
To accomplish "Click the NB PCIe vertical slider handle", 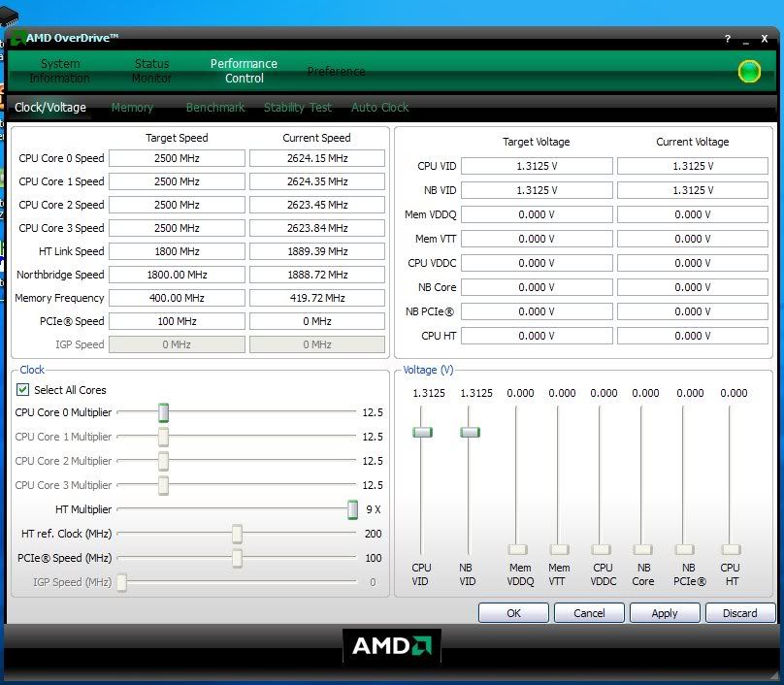I will [x=684, y=549].
